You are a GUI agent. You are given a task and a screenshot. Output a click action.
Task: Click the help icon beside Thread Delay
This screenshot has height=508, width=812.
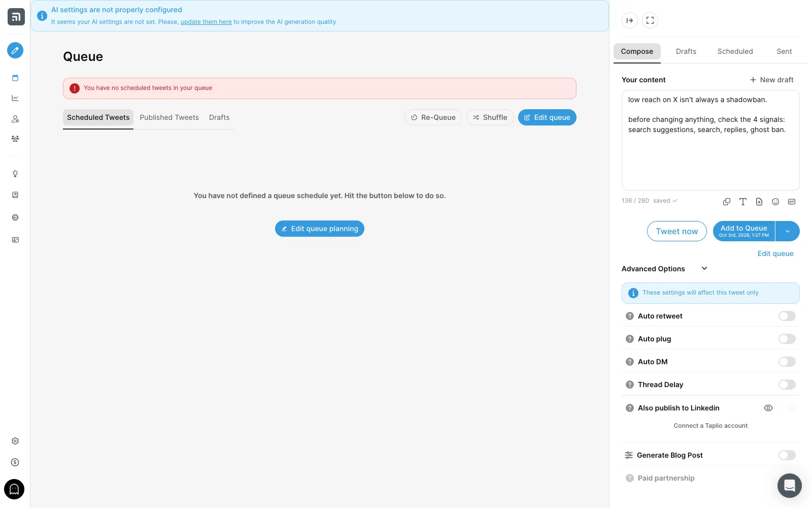pos(630,385)
